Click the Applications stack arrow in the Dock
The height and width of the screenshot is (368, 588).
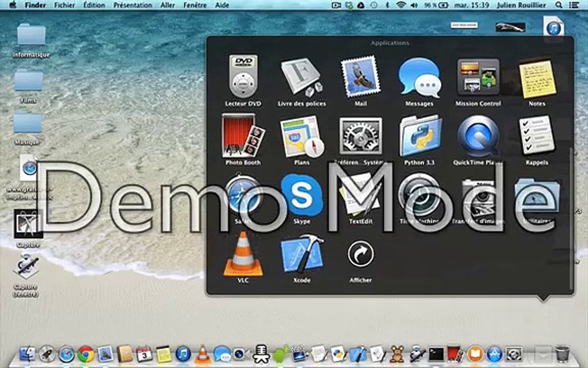(543, 353)
